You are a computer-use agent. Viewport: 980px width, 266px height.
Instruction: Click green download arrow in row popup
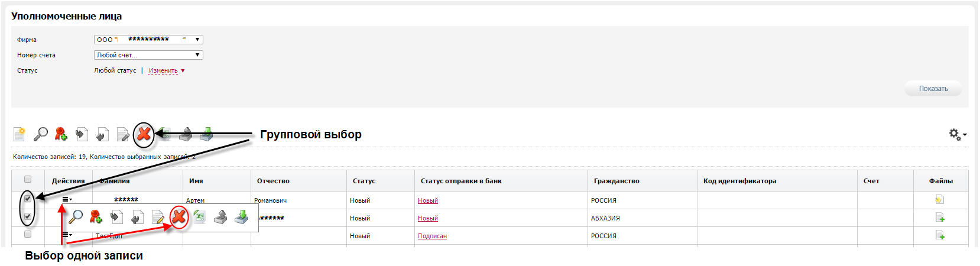tap(241, 218)
